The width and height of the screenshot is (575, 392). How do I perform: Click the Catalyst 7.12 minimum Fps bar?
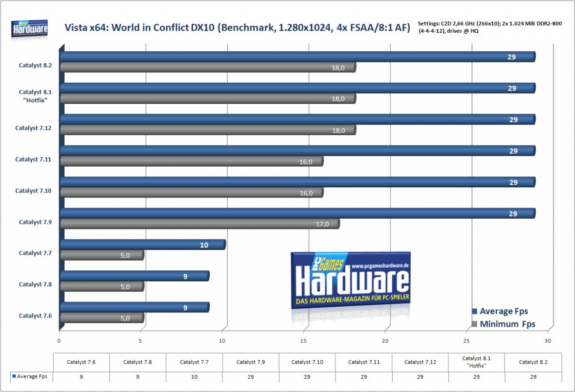(208, 130)
